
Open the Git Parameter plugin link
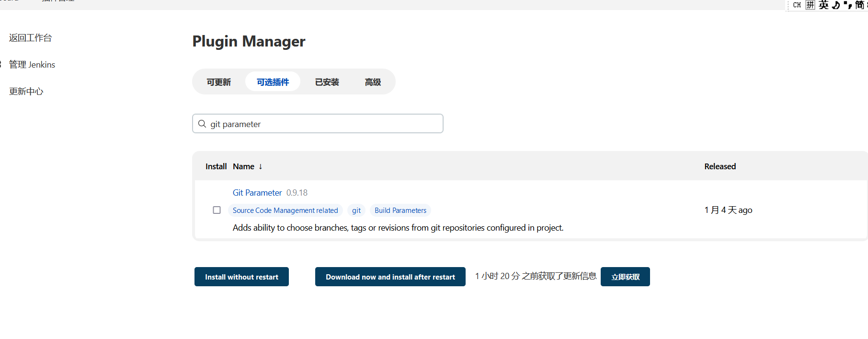[257, 193]
